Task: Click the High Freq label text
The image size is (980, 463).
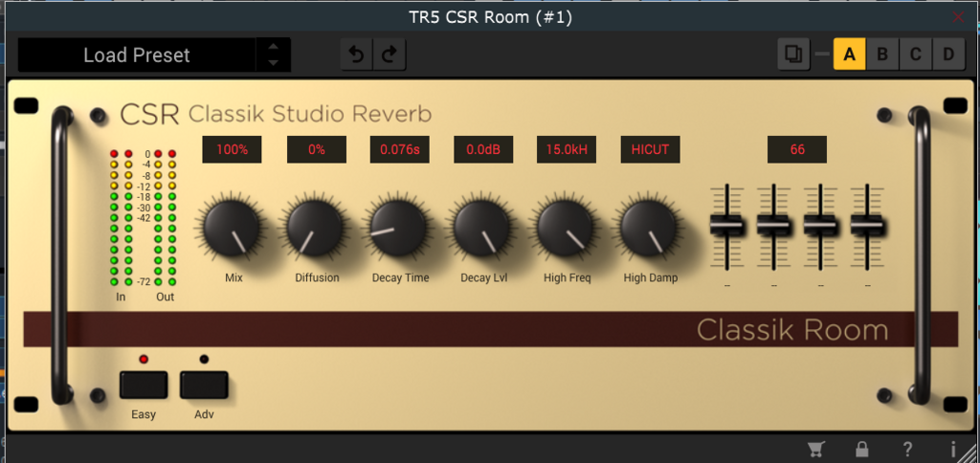Action: [x=568, y=278]
